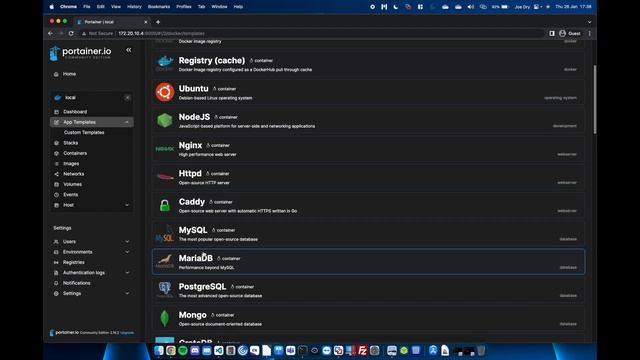The image size is (640, 360).
Task: Click the Dashboard sidebar icon
Action: coord(56,112)
